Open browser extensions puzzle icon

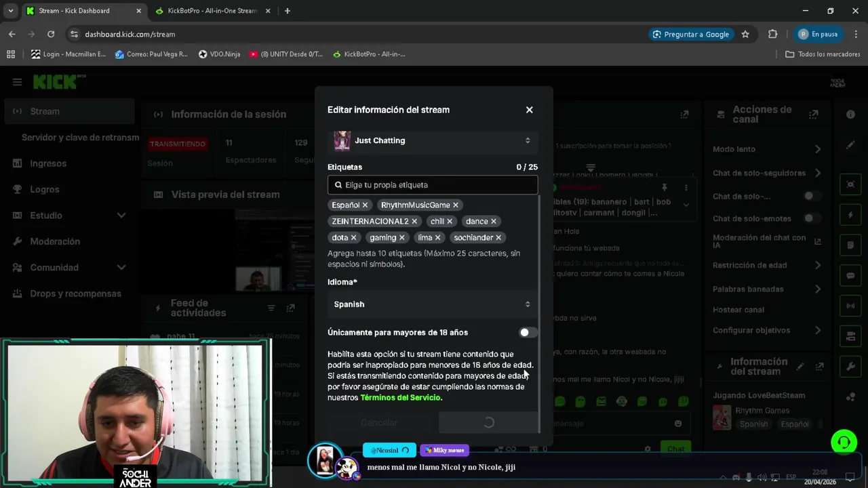(x=772, y=34)
